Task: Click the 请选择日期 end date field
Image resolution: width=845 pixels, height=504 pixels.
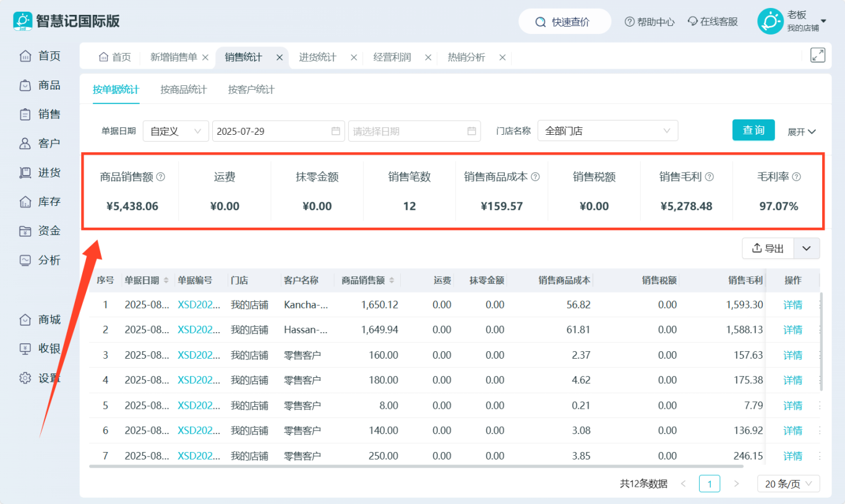Action: coord(414,131)
